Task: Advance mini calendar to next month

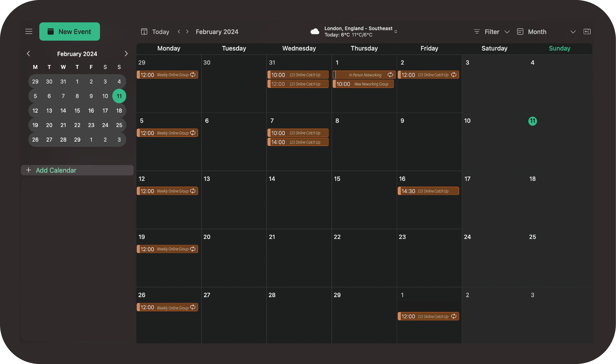Action: pyautogui.click(x=126, y=54)
